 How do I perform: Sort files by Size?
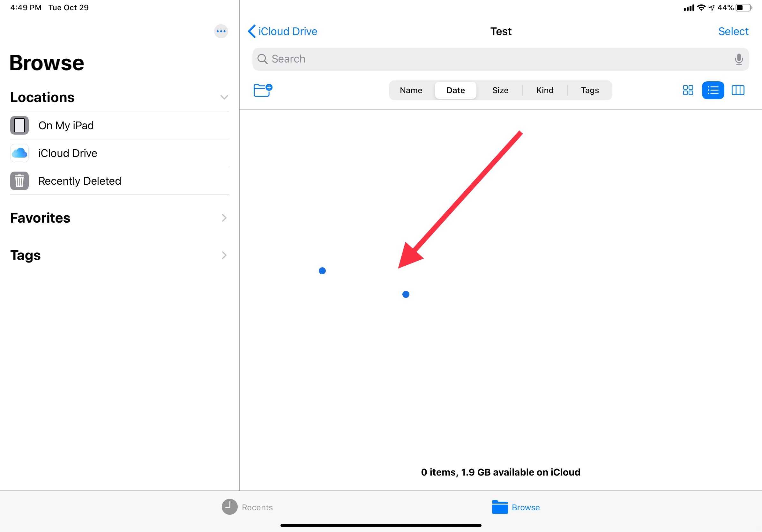tap(500, 90)
